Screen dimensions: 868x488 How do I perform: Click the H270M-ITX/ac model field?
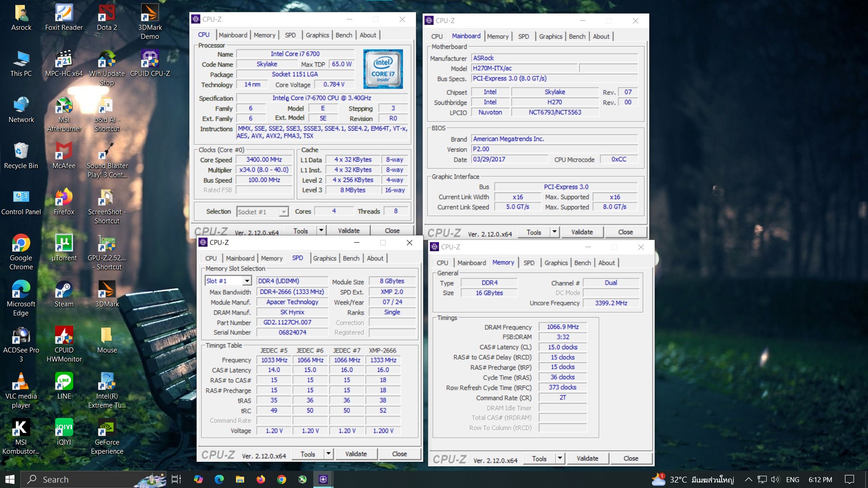pos(524,68)
